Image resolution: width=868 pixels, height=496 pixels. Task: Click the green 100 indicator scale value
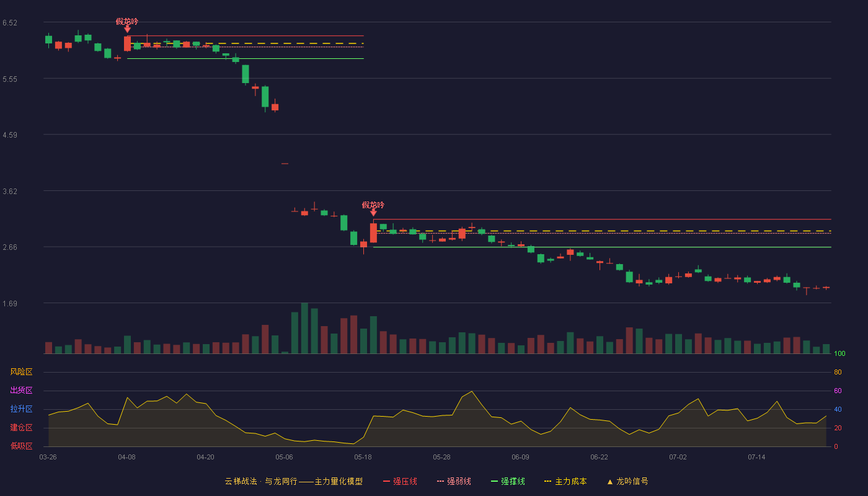pyautogui.click(x=839, y=353)
